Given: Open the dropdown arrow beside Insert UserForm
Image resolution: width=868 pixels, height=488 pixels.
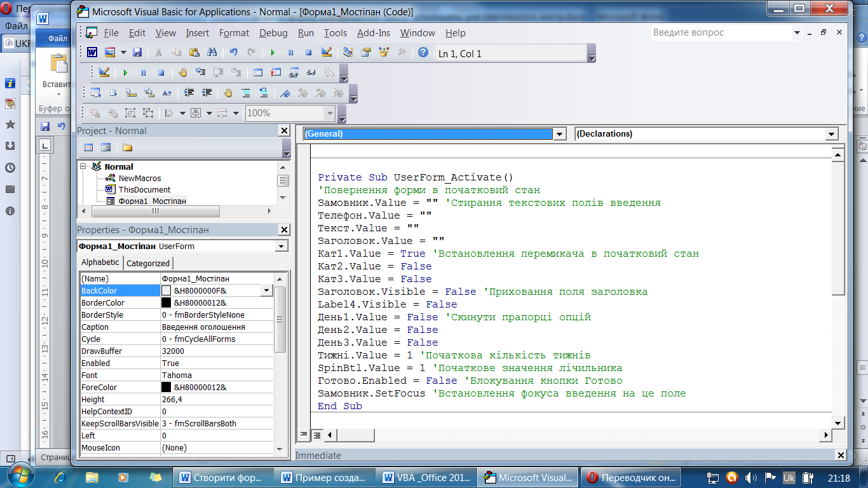Looking at the screenshot, I should pyautogui.click(x=123, y=53).
